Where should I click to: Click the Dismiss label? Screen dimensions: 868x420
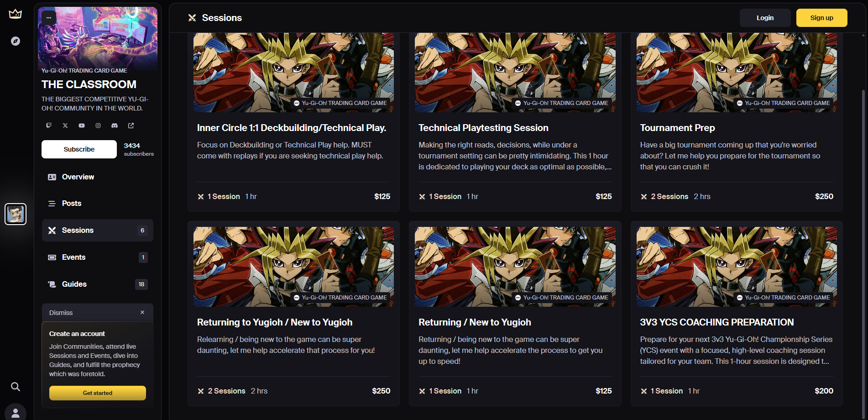pyautogui.click(x=61, y=313)
